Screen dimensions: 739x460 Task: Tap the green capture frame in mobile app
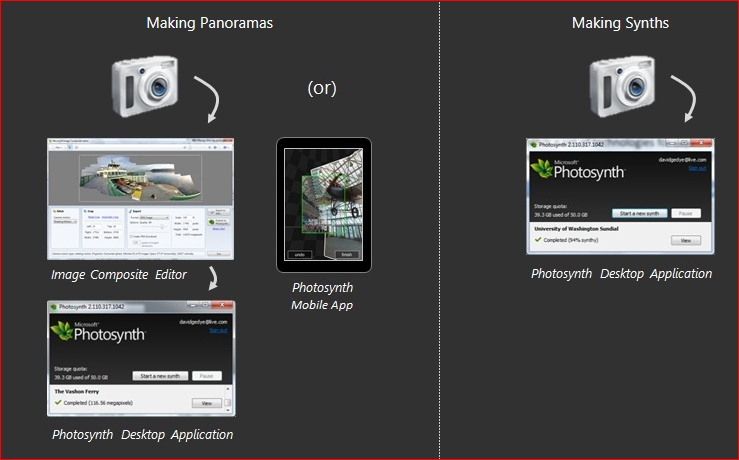pos(323,204)
